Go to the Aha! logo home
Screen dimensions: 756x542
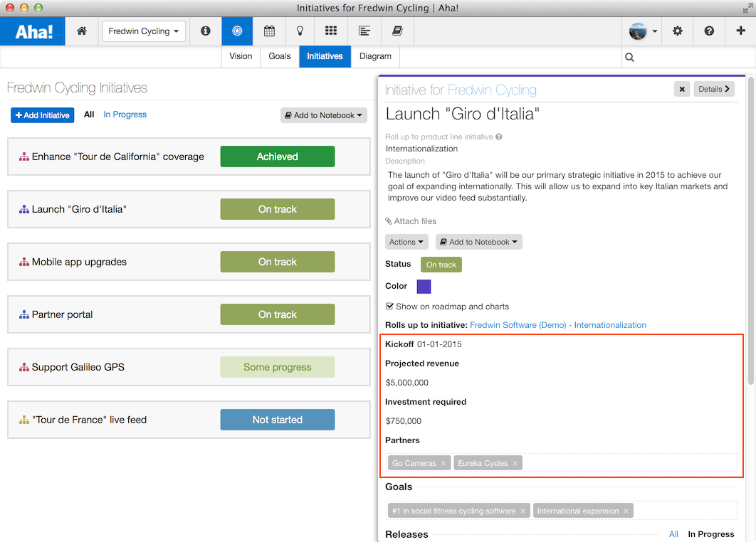point(32,31)
